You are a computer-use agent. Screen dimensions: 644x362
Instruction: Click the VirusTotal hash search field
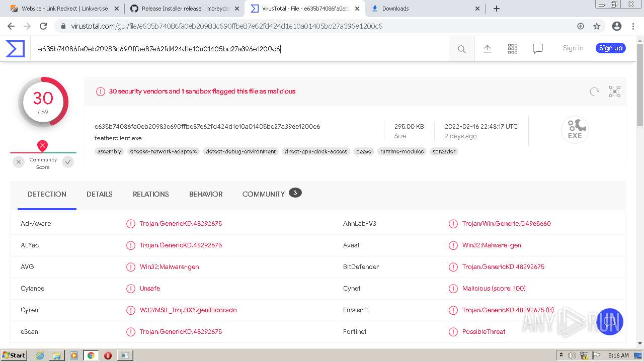point(239,49)
